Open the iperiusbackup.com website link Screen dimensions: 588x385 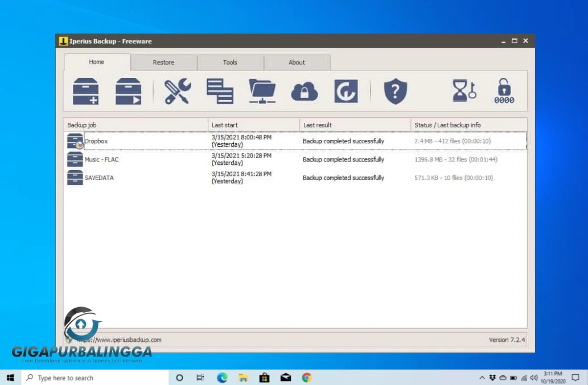pyautogui.click(x=119, y=340)
